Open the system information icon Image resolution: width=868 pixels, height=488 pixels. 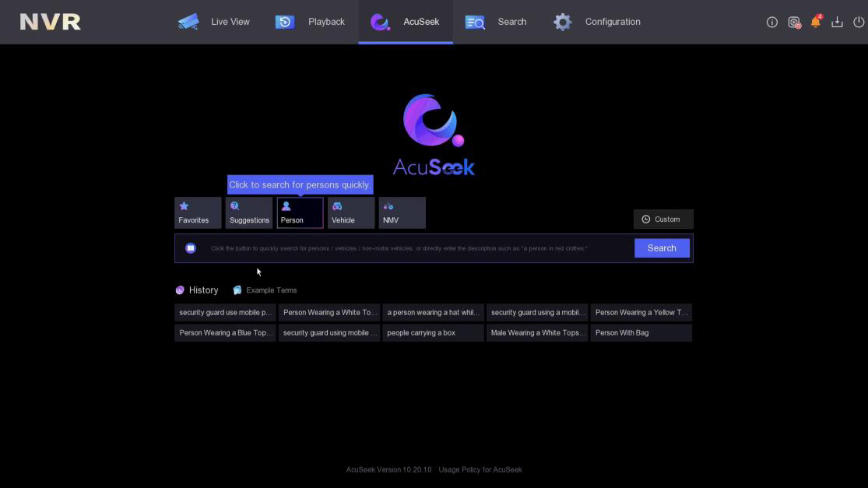[x=771, y=22]
